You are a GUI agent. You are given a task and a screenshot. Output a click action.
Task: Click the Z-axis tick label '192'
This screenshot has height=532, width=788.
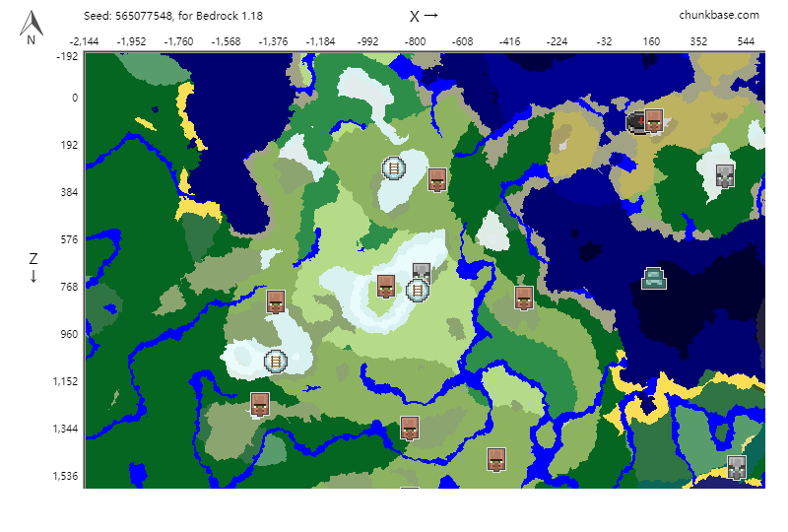click(x=69, y=145)
